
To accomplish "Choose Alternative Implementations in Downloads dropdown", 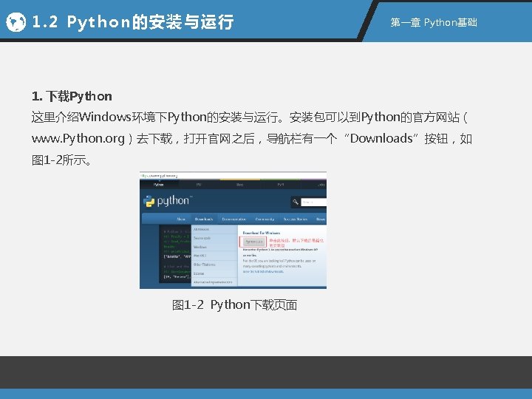I will [x=214, y=282].
